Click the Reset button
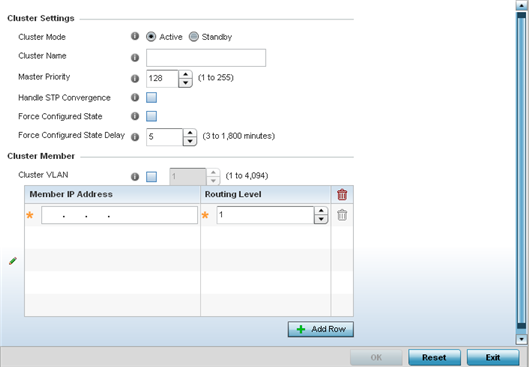Viewport: 529px width, 367px height. pos(434,357)
